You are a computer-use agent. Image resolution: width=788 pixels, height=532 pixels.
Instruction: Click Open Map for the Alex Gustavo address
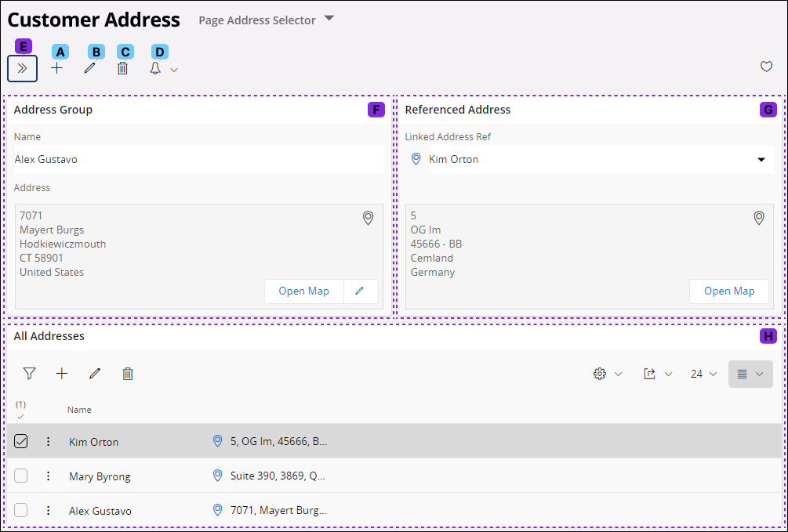click(303, 291)
